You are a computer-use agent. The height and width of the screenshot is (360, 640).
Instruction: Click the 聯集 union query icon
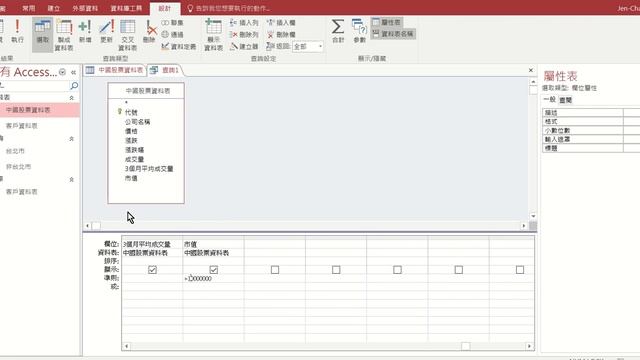172,23
